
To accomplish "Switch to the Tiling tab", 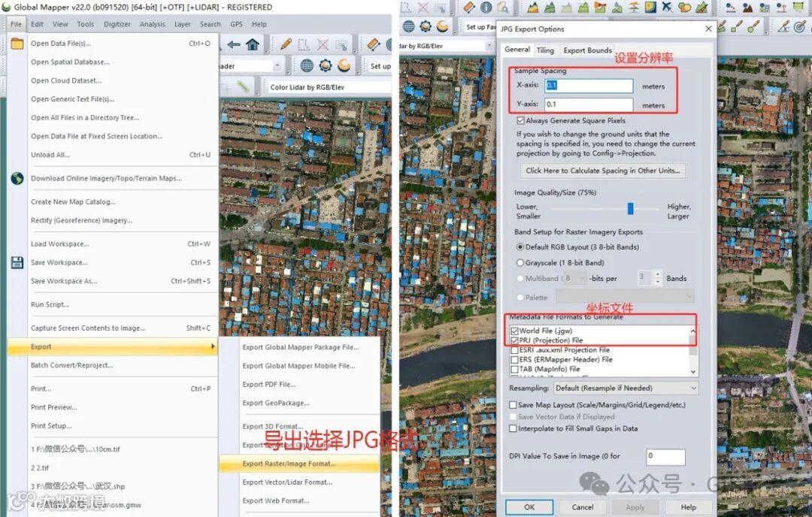I will tap(545, 50).
